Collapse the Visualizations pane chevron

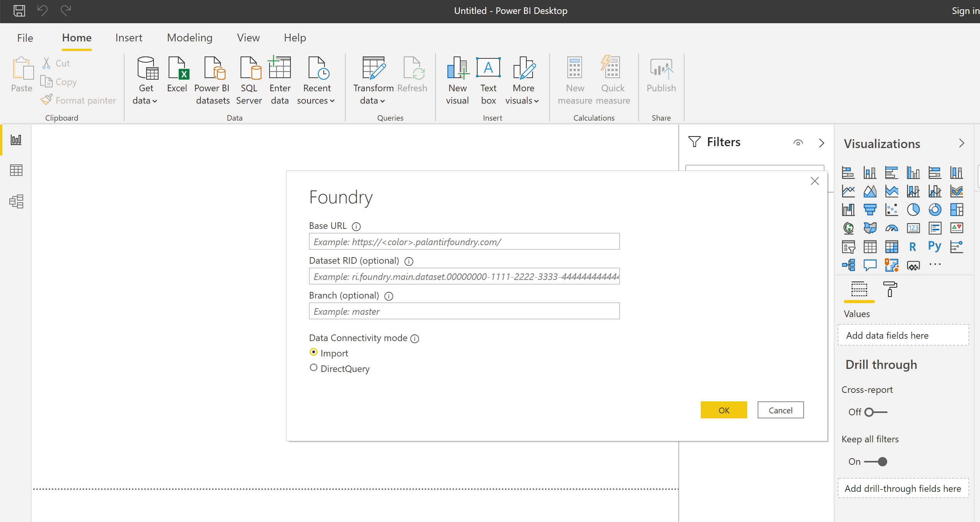(x=961, y=143)
